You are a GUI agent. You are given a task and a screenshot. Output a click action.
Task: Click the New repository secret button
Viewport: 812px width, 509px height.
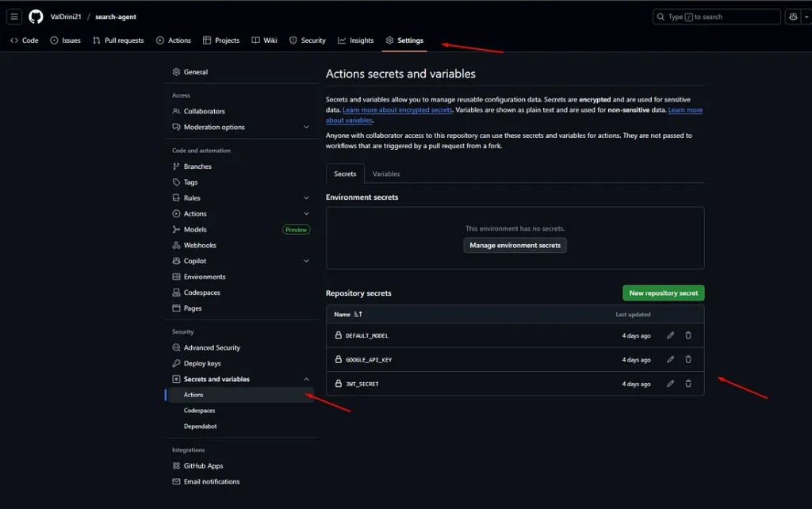(663, 293)
